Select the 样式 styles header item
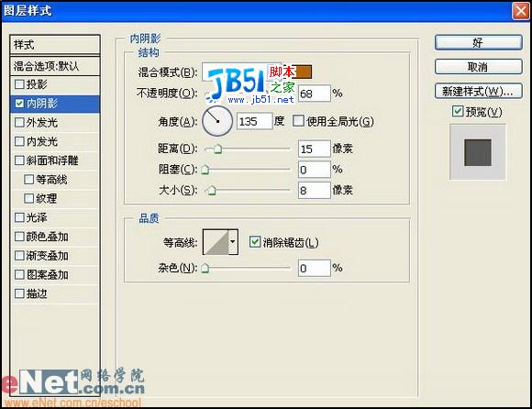Image resolution: width=532 pixels, height=409 pixels. [x=55, y=44]
